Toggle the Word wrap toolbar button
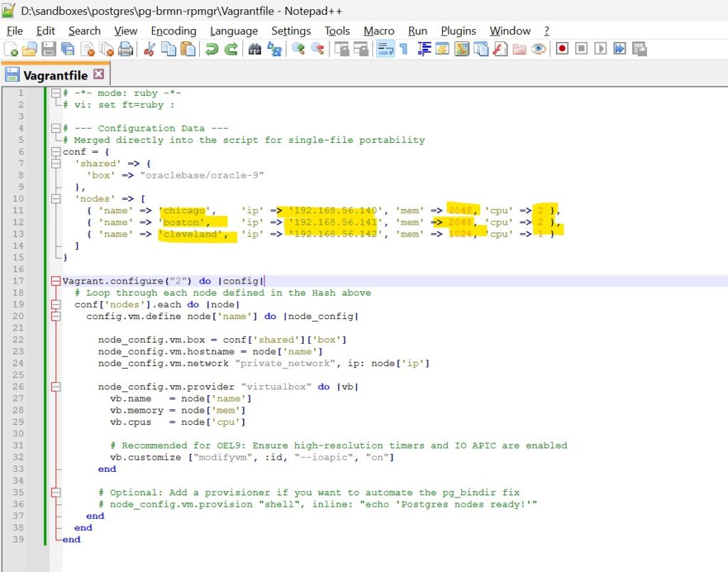Image resolution: width=728 pixels, height=572 pixels. pos(385,49)
